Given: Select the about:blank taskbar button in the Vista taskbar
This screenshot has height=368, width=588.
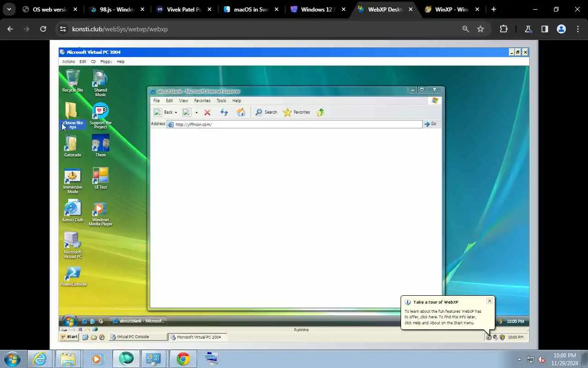Looking at the screenshot, I should pos(138,321).
